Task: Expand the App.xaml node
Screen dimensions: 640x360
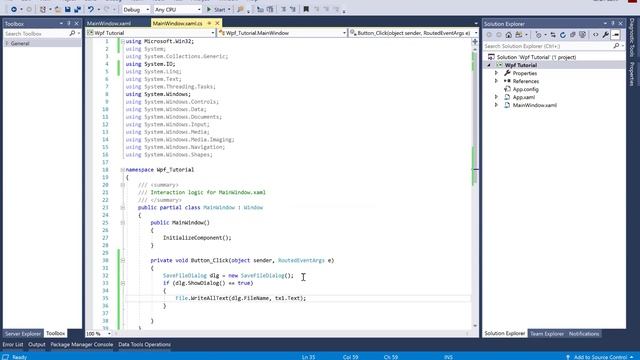Action: point(496,97)
